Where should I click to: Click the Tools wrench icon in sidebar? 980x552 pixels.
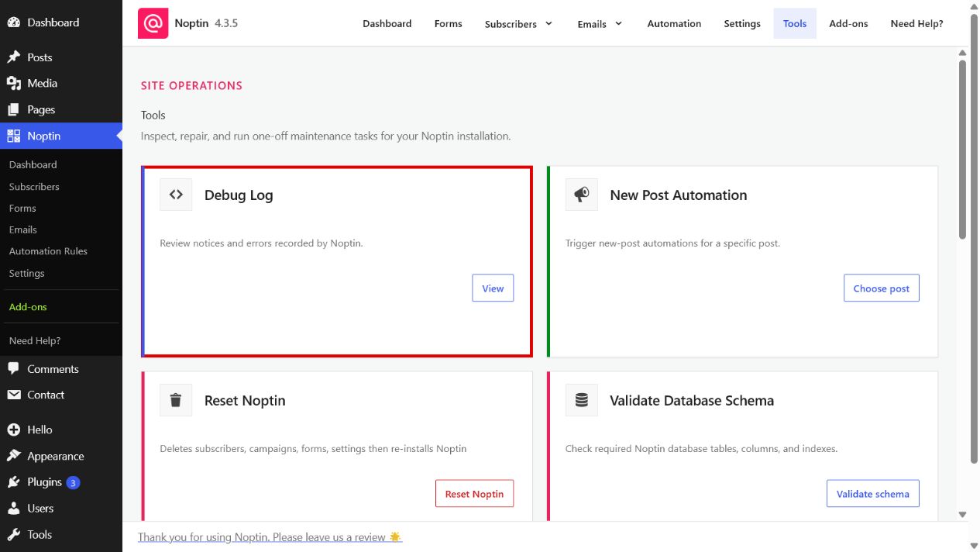[14, 534]
